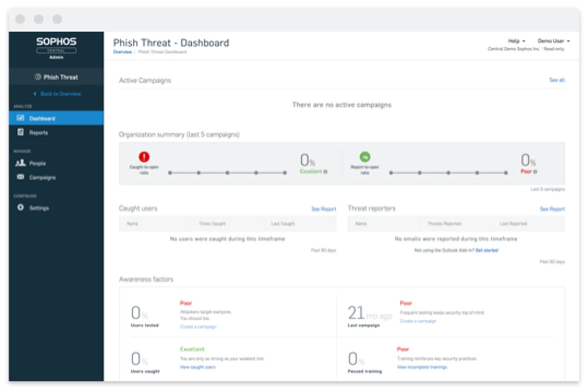The width and height of the screenshot is (588, 391).
Task: Click Create a campaign under Users tested
Action: pos(198,327)
